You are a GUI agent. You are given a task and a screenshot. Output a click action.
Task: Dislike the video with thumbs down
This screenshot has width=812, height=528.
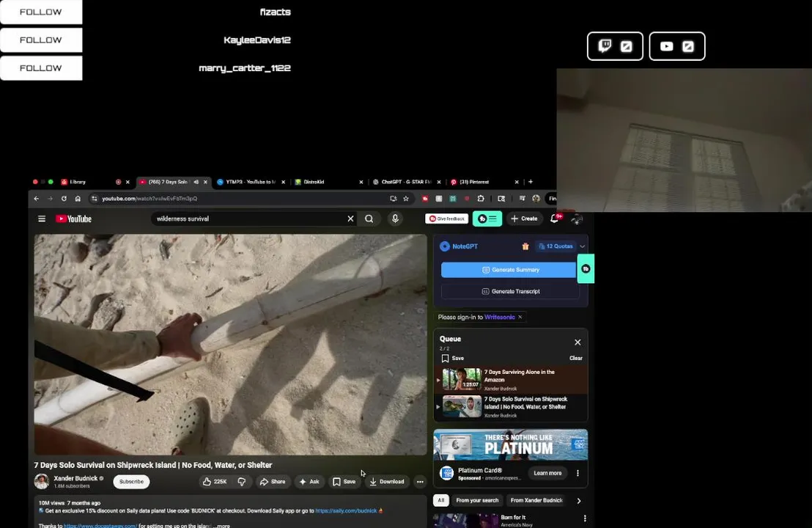pyautogui.click(x=242, y=482)
